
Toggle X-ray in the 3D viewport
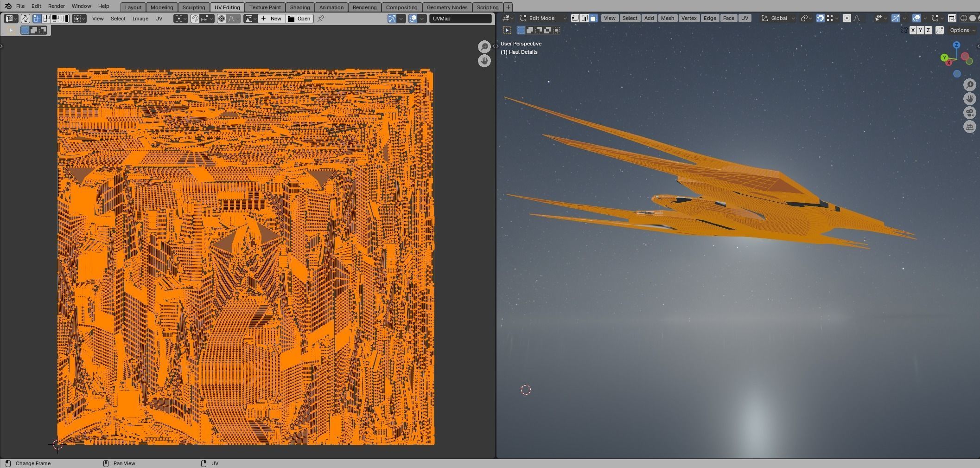point(952,18)
